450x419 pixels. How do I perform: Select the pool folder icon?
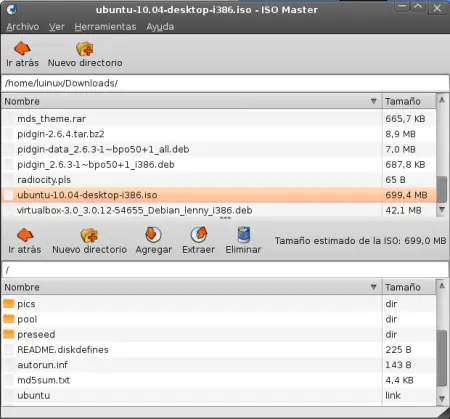[9, 319]
